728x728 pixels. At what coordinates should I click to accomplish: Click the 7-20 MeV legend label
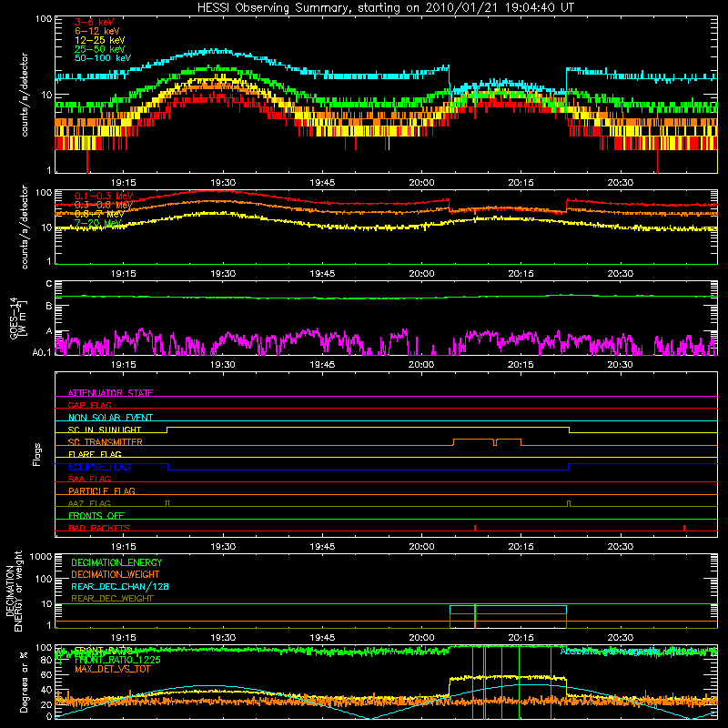(x=98, y=223)
